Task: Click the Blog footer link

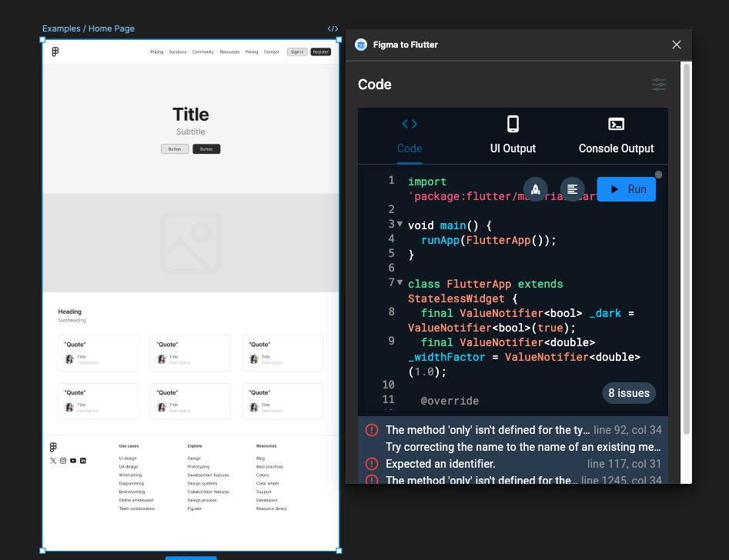Action: (x=260, y=458)
